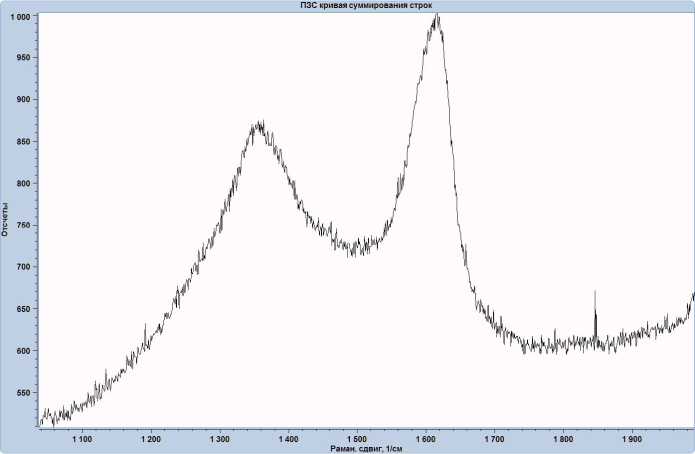The width and height of the screenshot is (695, 454).
Task: Select the tallest peak top near 1615
Action: [435, 18]
